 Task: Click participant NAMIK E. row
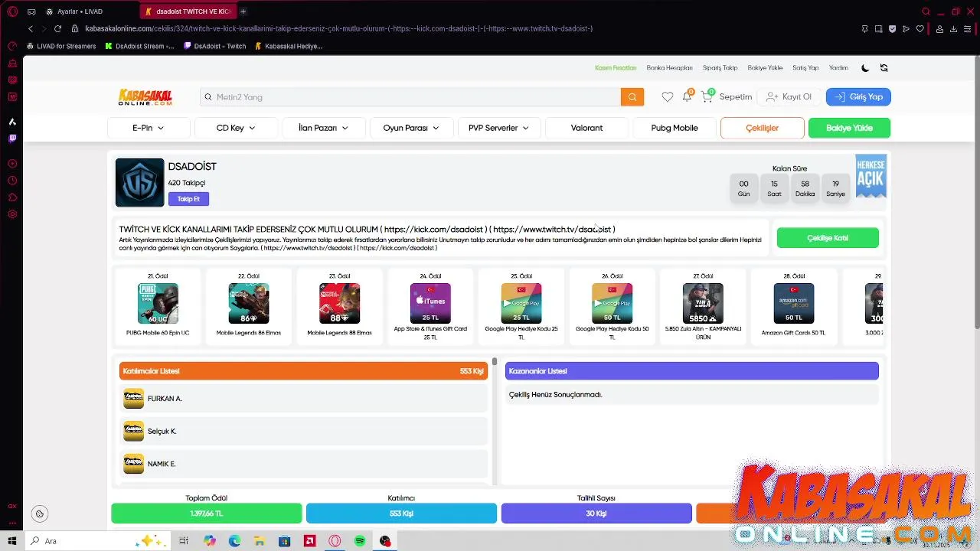point(304,464)
